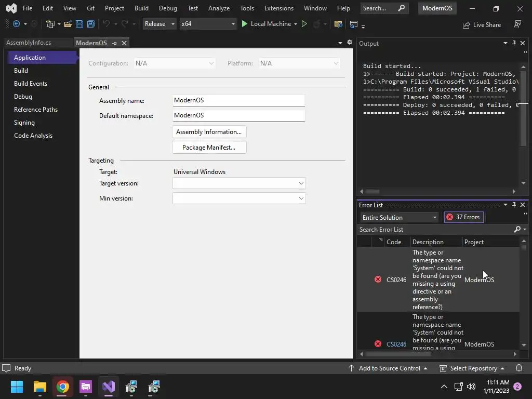Open the document tabs overflow dropdown
This screenshot has height=399, width=532.
(x=340, y=43)
